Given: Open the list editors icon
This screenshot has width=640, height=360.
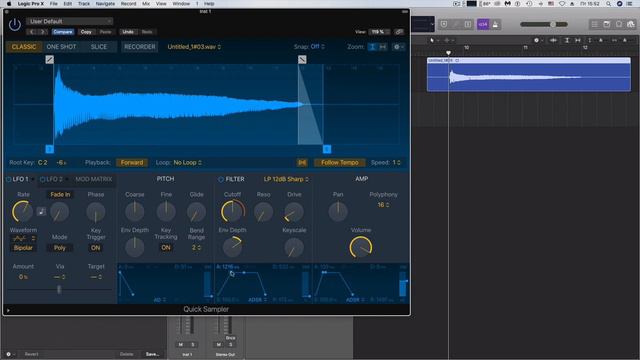Looking at the screenshot, I should pyautogui.click(x=594, y=24).
